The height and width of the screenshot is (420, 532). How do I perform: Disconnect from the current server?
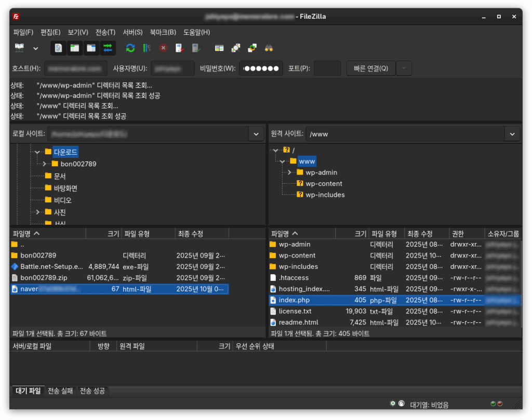click(x=180, y=48)
